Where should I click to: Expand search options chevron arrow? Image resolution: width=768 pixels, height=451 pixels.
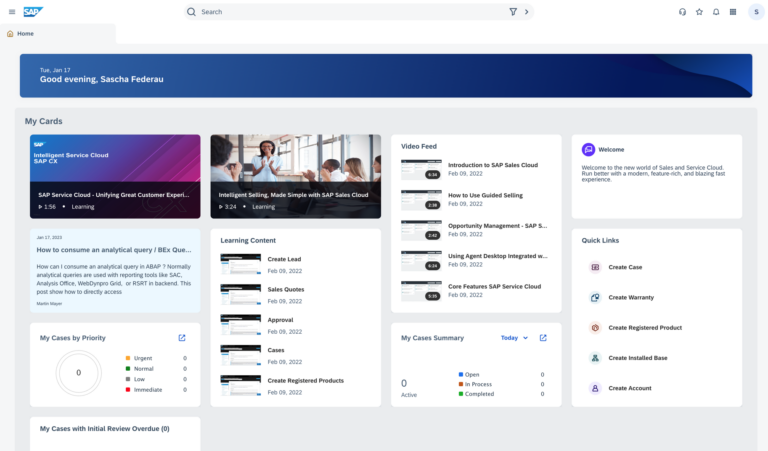527,12
